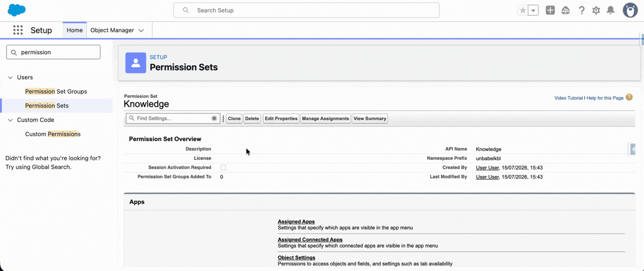This screenshot has width=644, height=271.
Task: Click the favorites star icon
Action: click(523, 10)
